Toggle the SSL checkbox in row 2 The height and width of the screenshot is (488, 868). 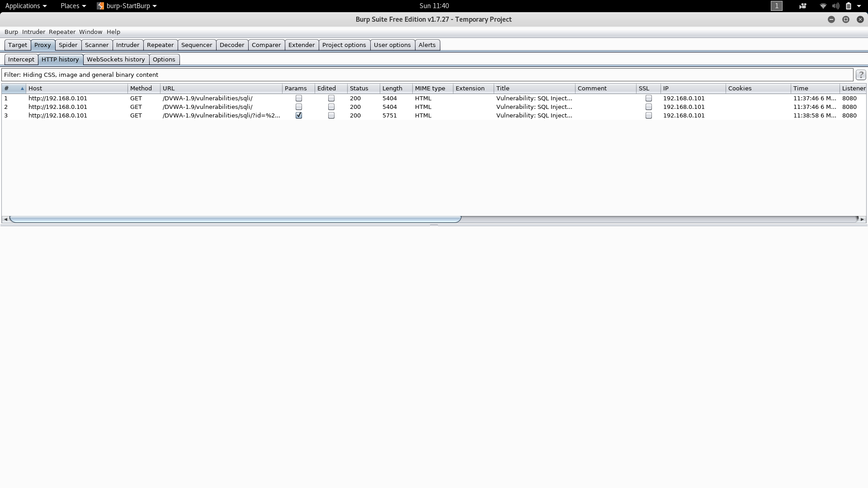[x=649, y=107]
